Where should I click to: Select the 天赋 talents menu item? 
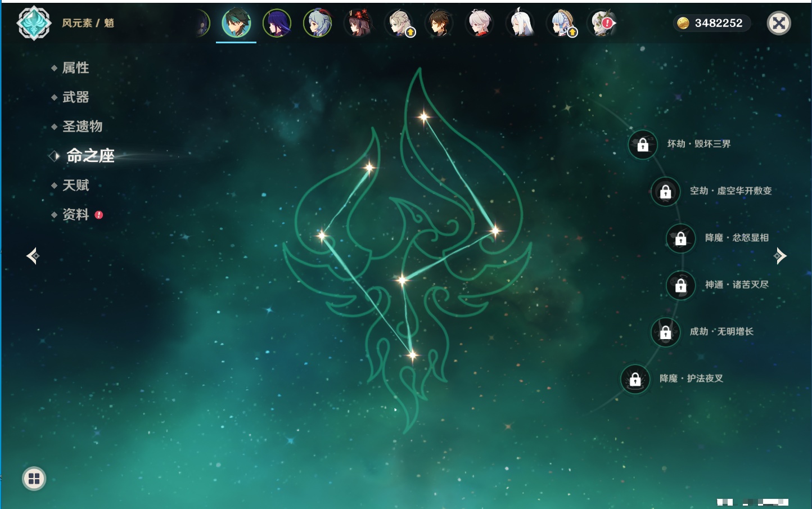point(75,185)
